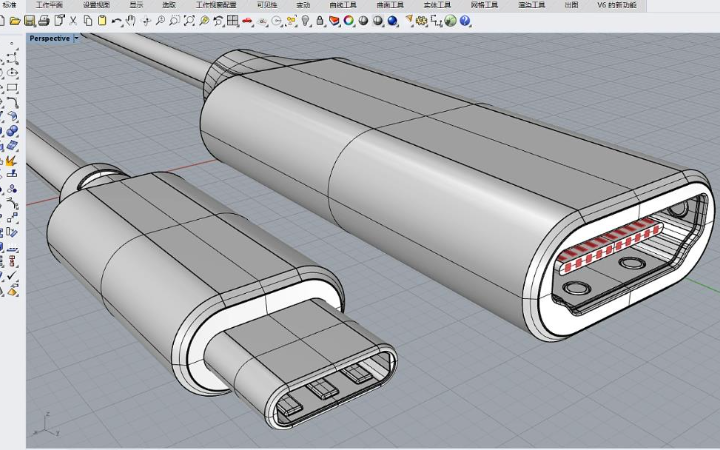The width and height of the screenshot is (720, 450).
Task: Click the Print icon in the toolbar
Action: (43, 20)
